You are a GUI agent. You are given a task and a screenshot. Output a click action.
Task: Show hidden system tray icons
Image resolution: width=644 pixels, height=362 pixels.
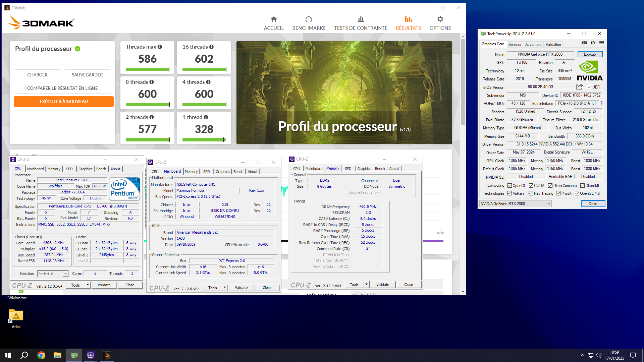coord(582,355)
